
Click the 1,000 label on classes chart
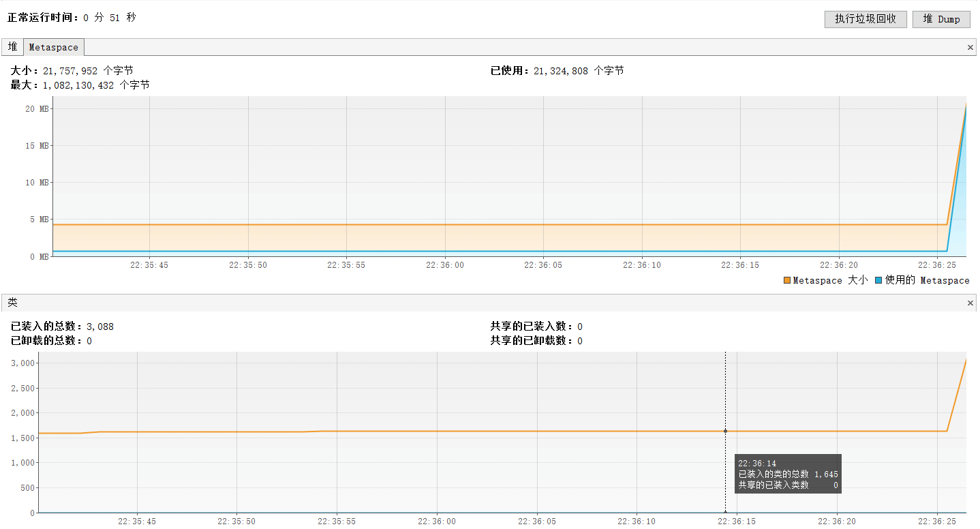point(22,463)
